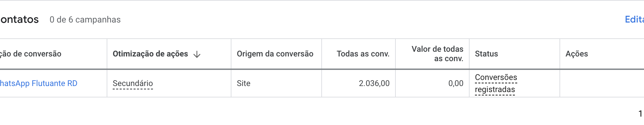Click divider between Status and Ações headers
644x125 pixels.
coord(560,54)
